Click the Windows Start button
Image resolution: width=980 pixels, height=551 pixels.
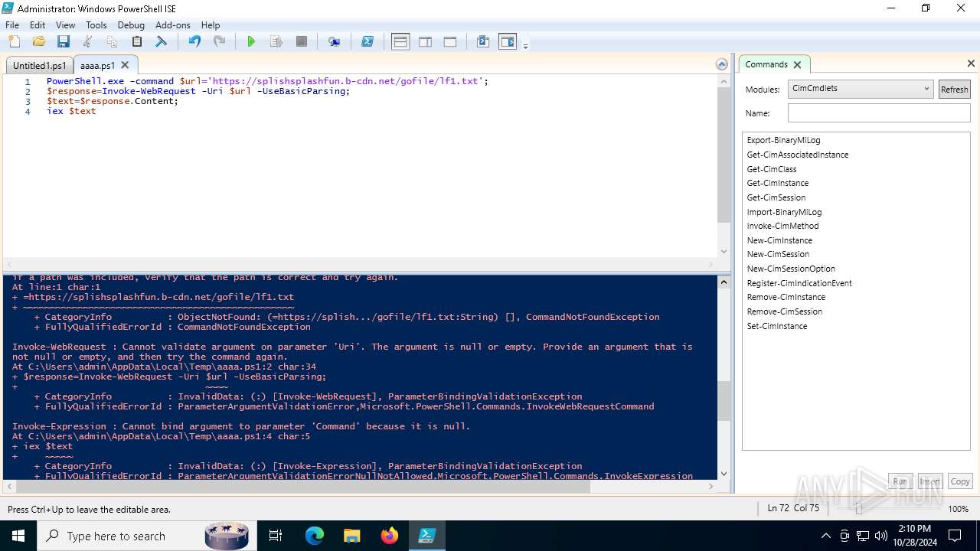[18, 536]
